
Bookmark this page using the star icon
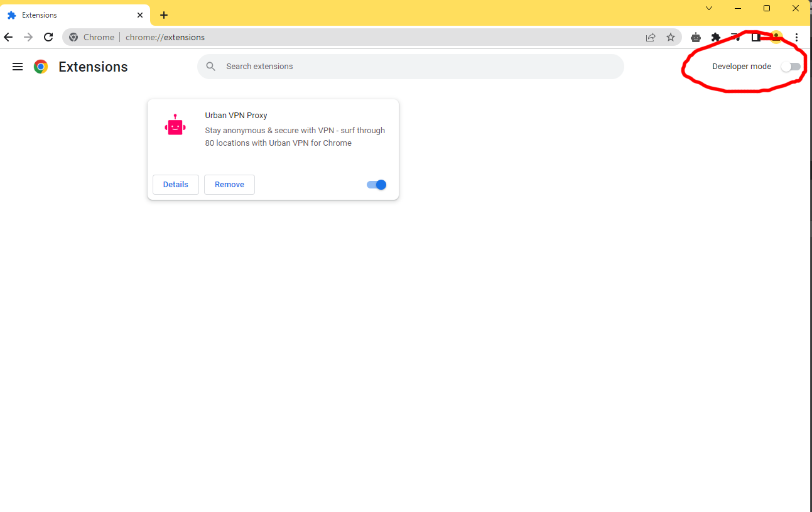tap(671, 37)
